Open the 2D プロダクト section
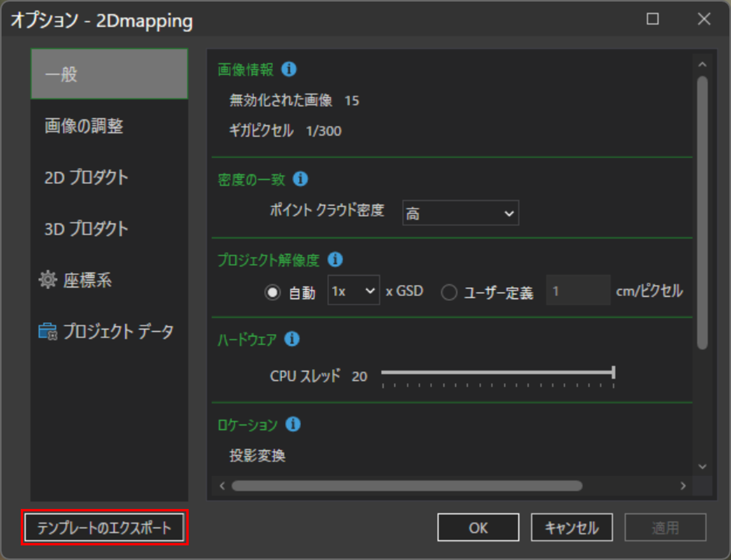The image size is (731, 560). tap(86, 177)
